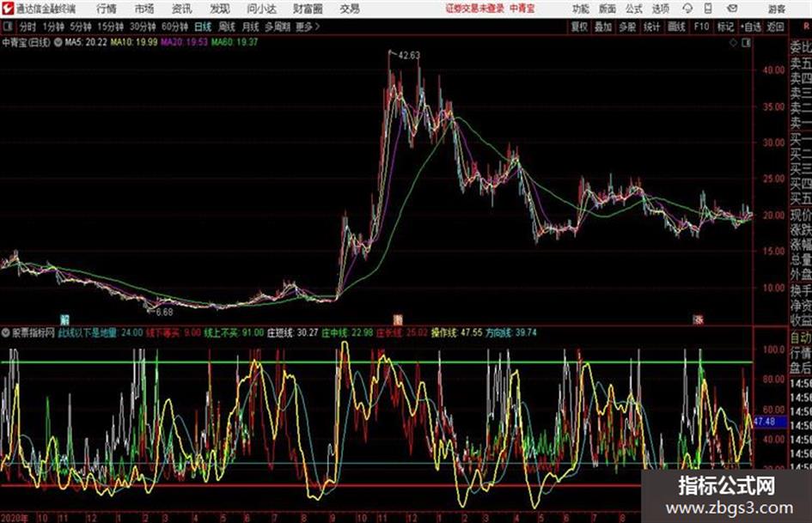Image resolution: width=812 pixels, height=523 pixels.
Task: Click the 操作线 47.55 indicator label
Action: tap(456, 332)
